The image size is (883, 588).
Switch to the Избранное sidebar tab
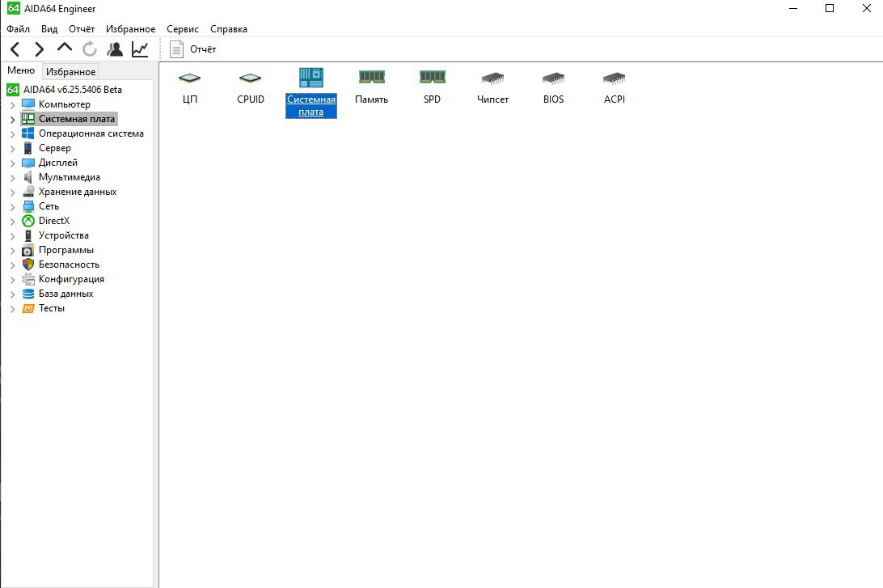[x=70, y=71]
